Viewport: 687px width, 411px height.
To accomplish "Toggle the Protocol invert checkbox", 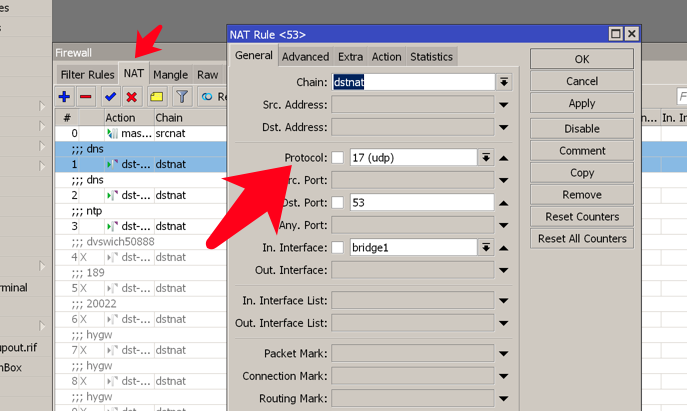I will (x=337, y=157).
